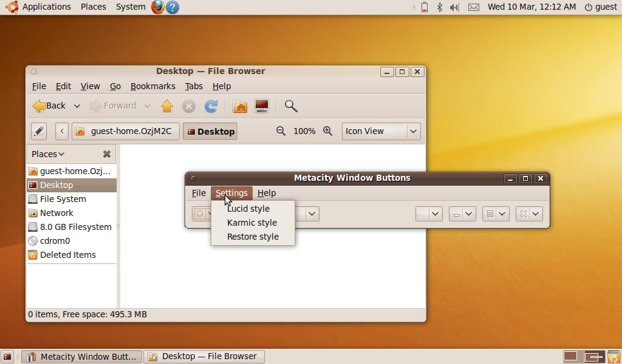Expand the Back history dropdown arrow
The image size is (622, 364).
(x=77, y=106)
